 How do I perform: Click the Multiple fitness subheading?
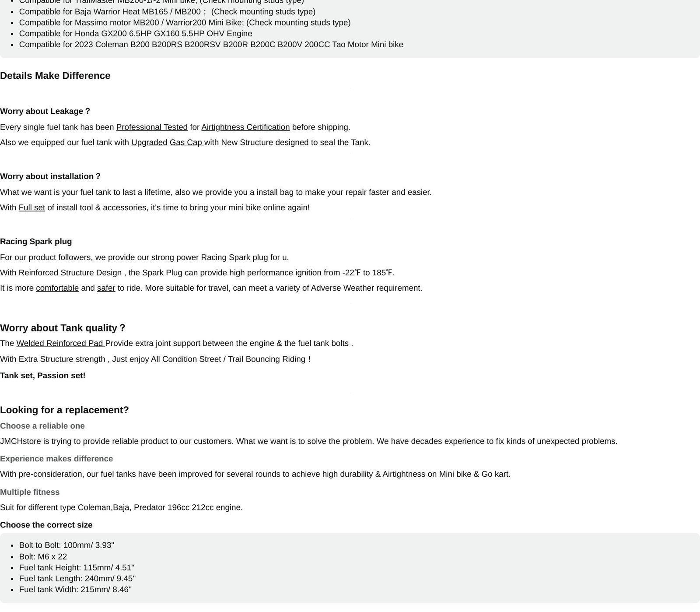click(30, 492)
